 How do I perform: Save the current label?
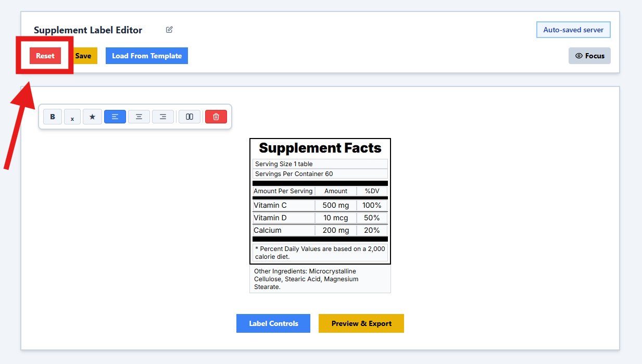coord(83,56)
